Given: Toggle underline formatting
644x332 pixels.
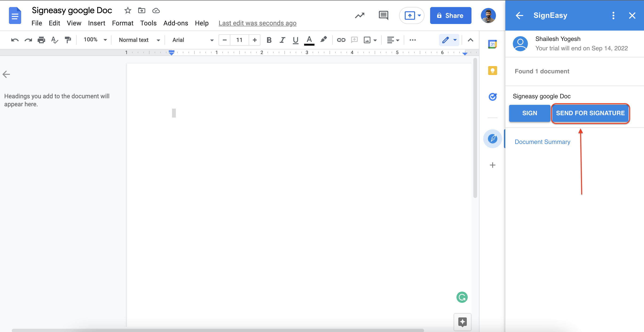Looking at the screenshot, I should coord(295,40).
